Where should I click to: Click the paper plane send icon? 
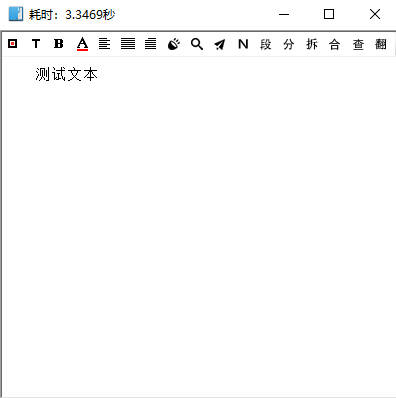(220, 44)
